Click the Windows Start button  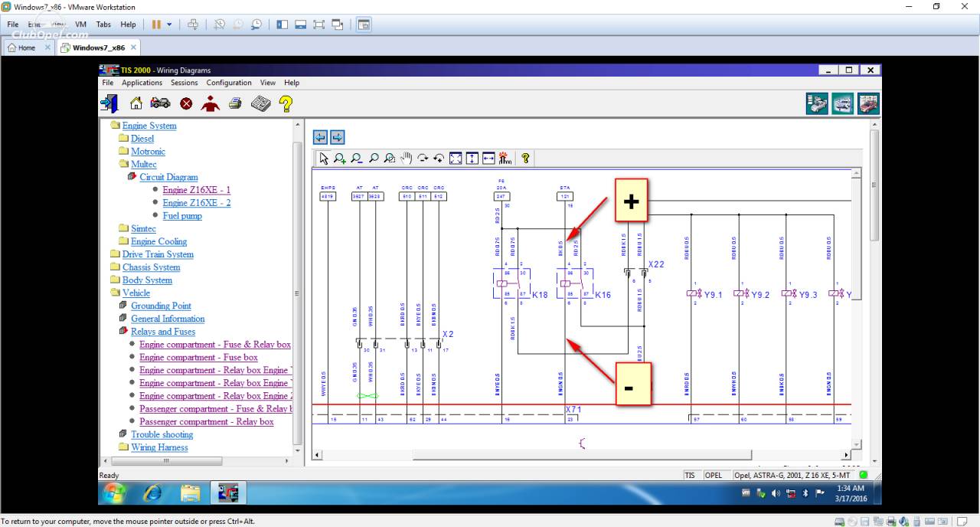[114, 493]
